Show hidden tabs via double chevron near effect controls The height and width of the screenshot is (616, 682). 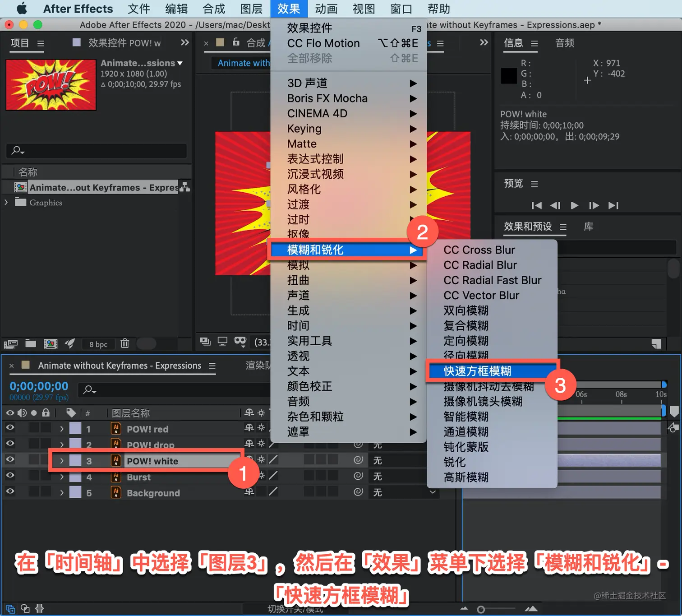pyautogui.click(x=185, y=43)
